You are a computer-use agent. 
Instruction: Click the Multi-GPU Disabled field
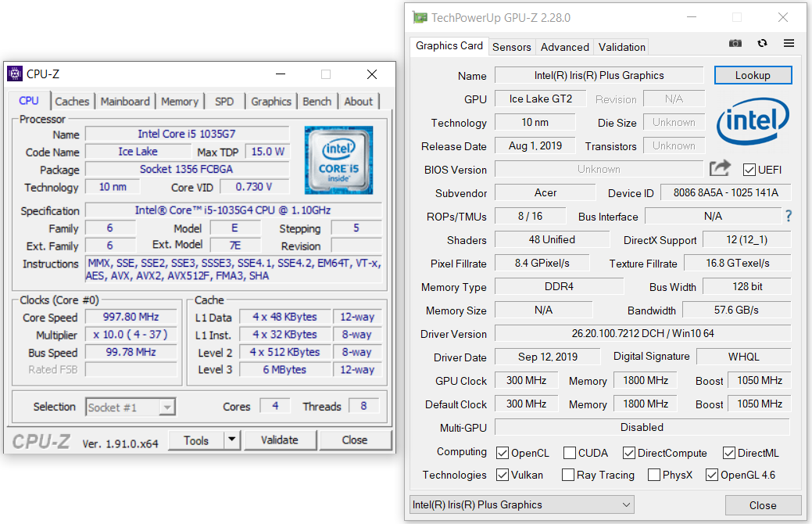642,427
